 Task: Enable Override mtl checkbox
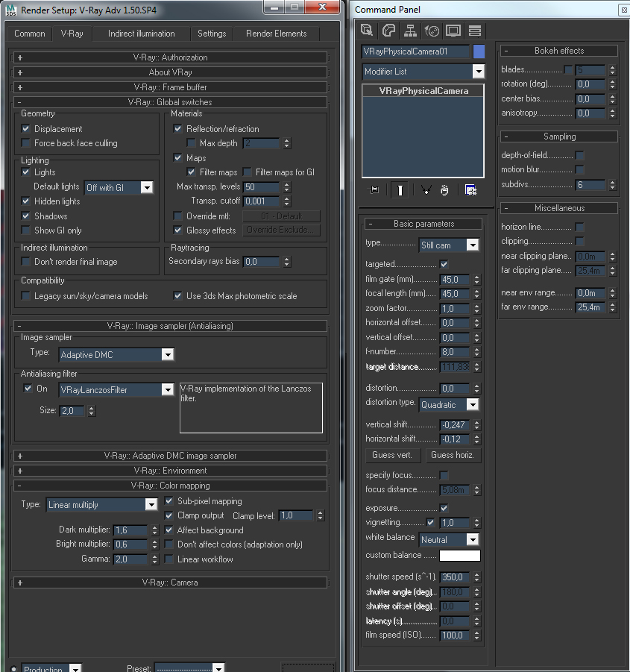(x=177, y=216)
